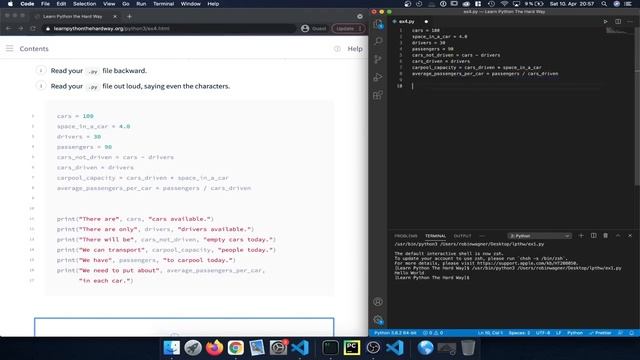The height and width of the screenshot is (360, 640).
Task: Open the Terminal menu in menu bar
Action: [163, 4]
